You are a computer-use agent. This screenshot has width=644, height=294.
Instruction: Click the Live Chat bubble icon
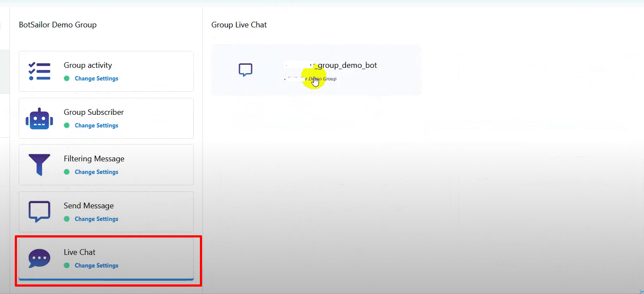click(x=39, y=258)
